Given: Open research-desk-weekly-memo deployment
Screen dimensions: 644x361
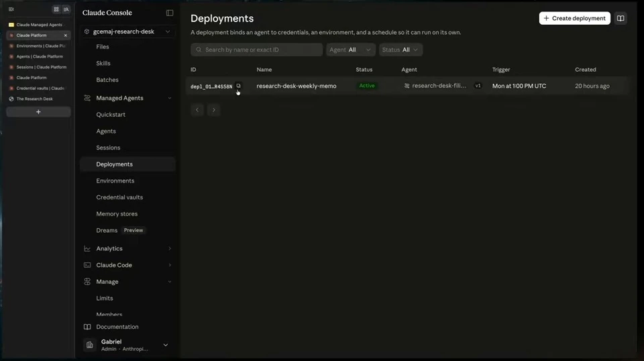Looking at the screenshot, I should click(x=296, y=86).
